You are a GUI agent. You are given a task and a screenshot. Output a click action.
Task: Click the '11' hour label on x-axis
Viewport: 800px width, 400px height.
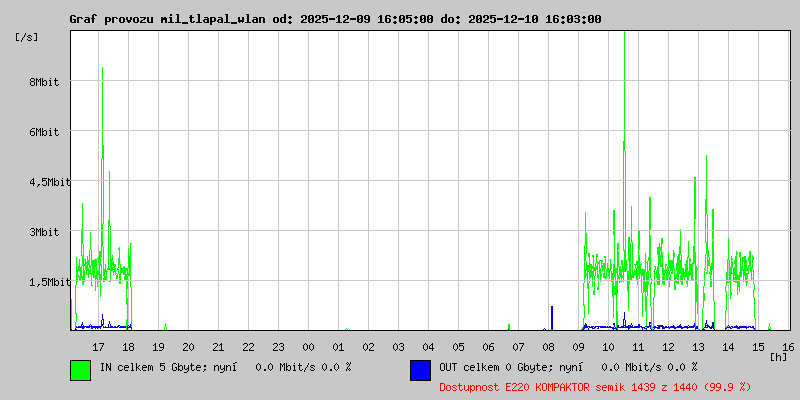click(638, 347)
